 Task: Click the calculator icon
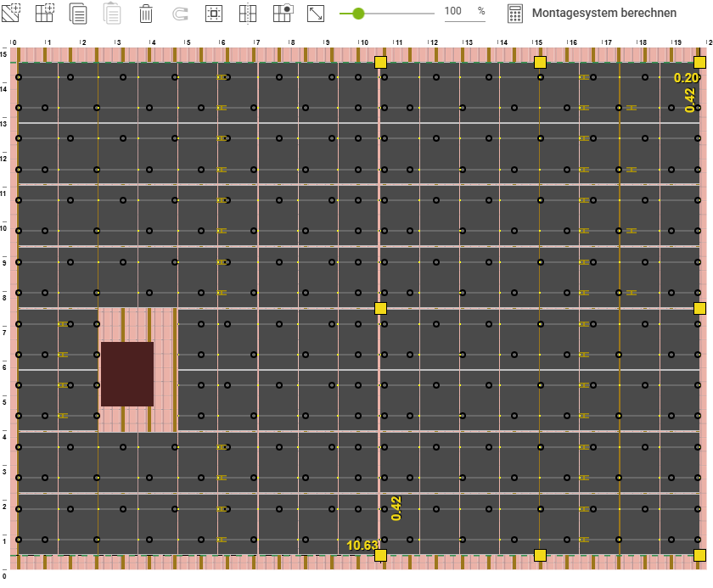(515, 14)
